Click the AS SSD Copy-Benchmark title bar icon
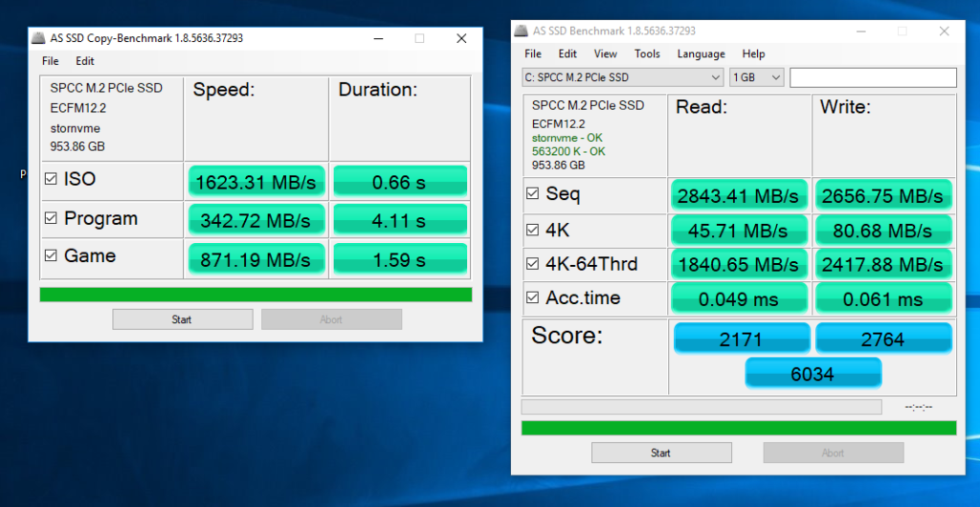 click(x=38, y=38)
